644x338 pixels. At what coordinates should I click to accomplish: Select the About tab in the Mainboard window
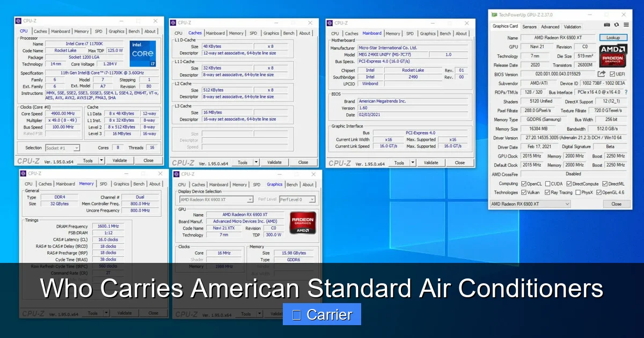point(462,33)
